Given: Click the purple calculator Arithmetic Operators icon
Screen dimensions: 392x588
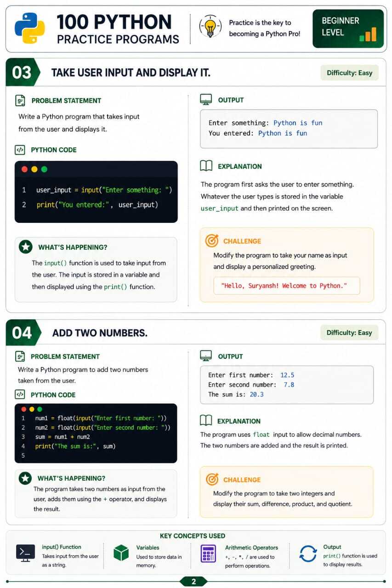Looking at the screenshot, I should click(208, 554).
